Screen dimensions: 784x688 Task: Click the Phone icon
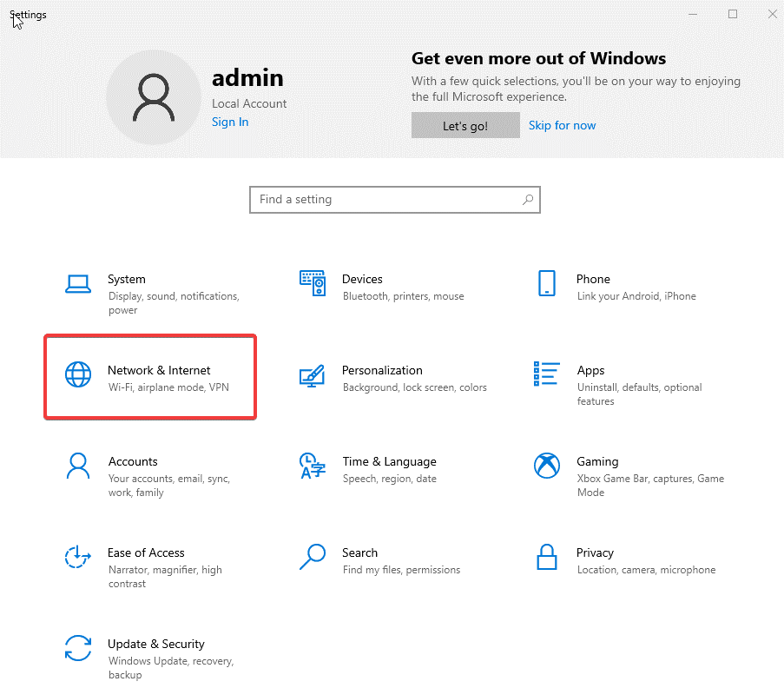click(546, 283)
